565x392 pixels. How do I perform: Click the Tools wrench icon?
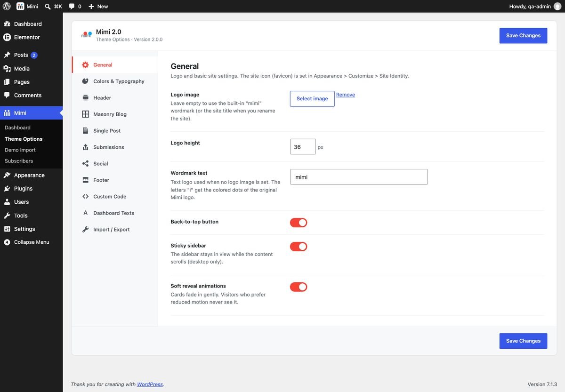tap(7, 216)
